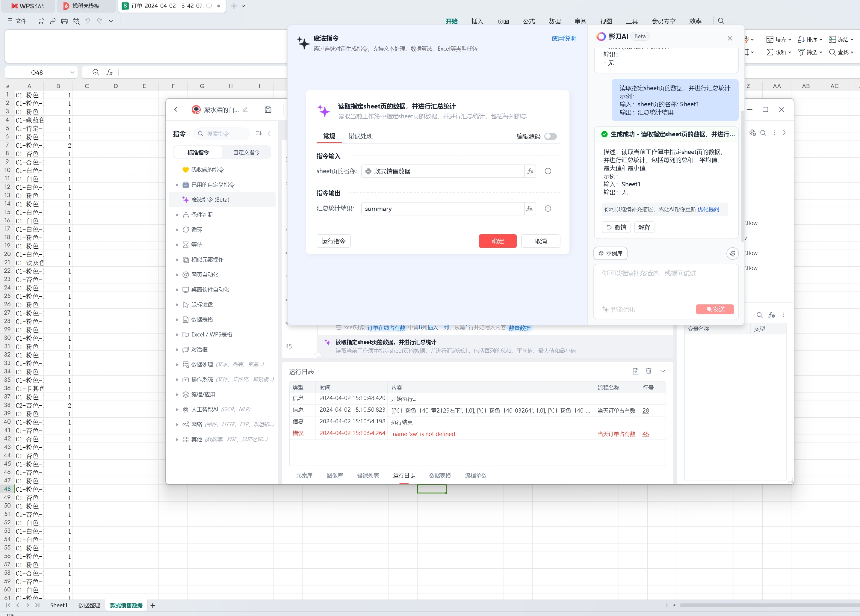Click the clear chat icon above input
860x616 pixels.
coord(732,253)
